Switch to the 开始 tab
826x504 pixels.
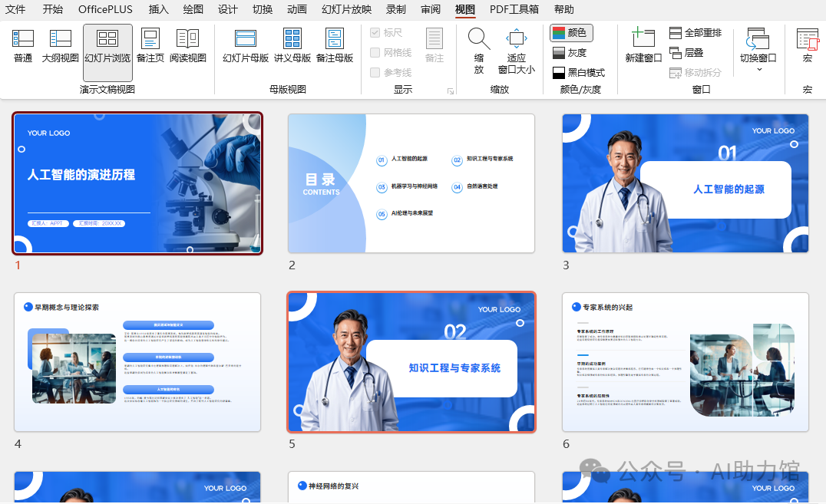coord(53,9)
